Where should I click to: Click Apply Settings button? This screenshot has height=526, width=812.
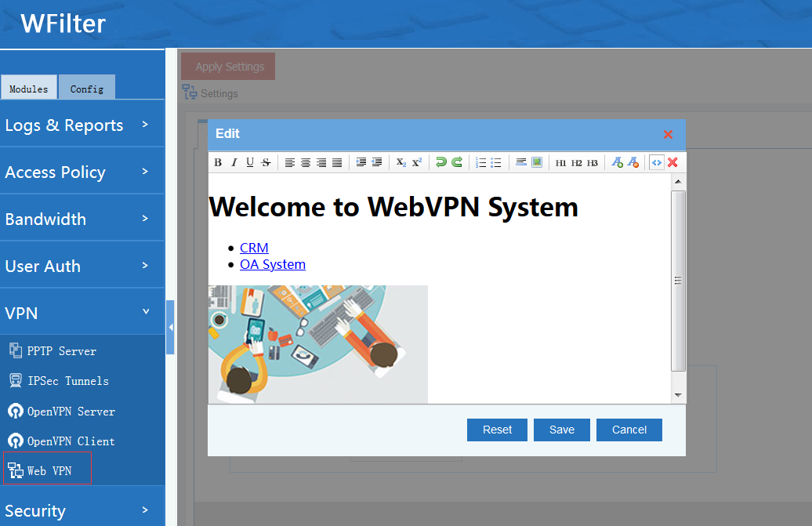(228, 67)
